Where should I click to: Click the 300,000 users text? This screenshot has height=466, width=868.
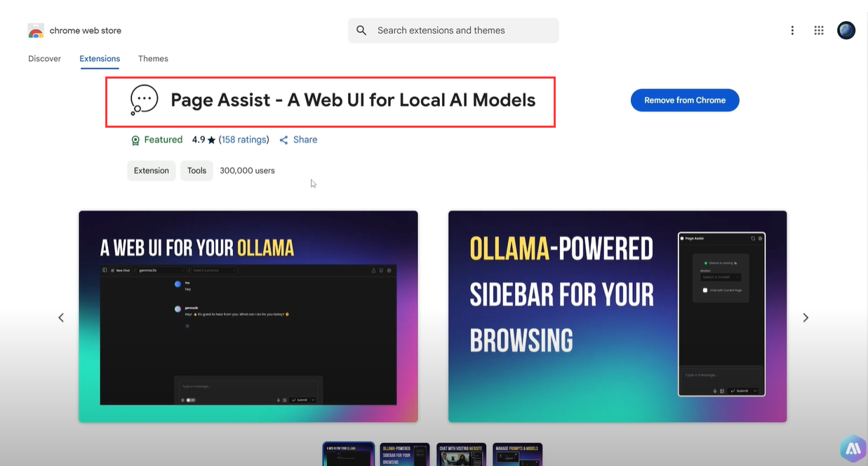[247, 171]
